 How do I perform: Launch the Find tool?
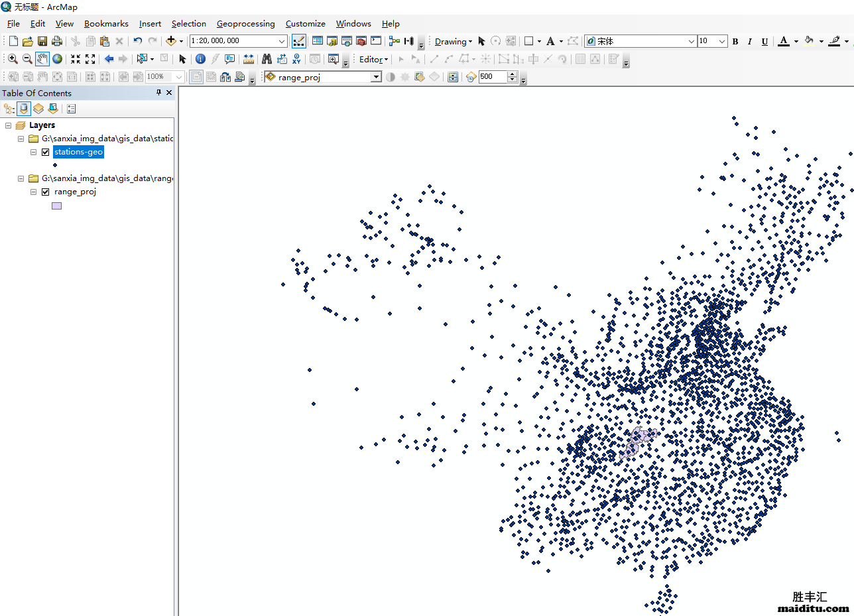coord(266,58)
